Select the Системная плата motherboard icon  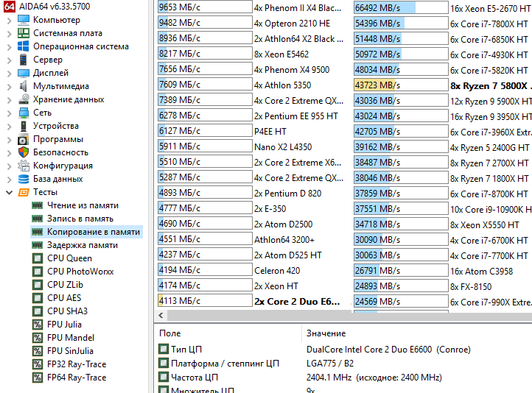point(24,33)
